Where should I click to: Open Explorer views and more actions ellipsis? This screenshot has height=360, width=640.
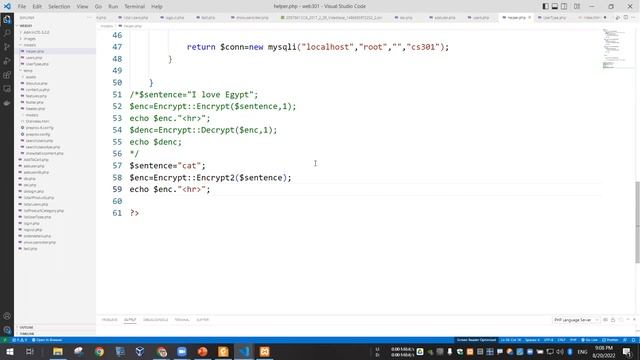pos(89,18)
